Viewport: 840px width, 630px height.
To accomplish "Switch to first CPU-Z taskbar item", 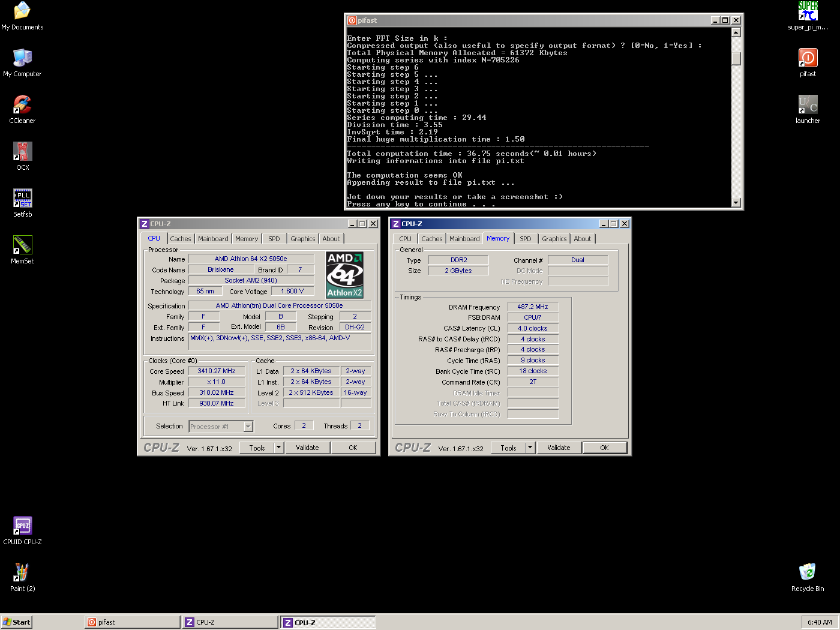I will click(x=230, y=622).
